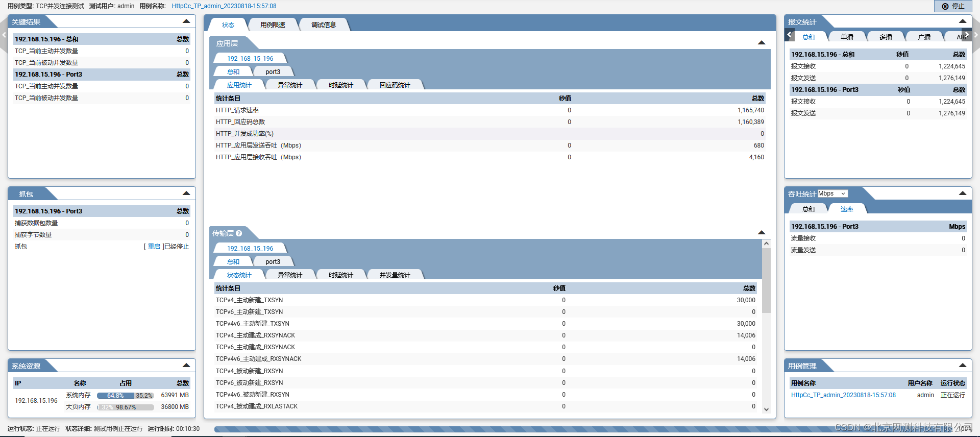Click 192.168.15.196 - Port3 header in 报文统计

click(878, 90)
